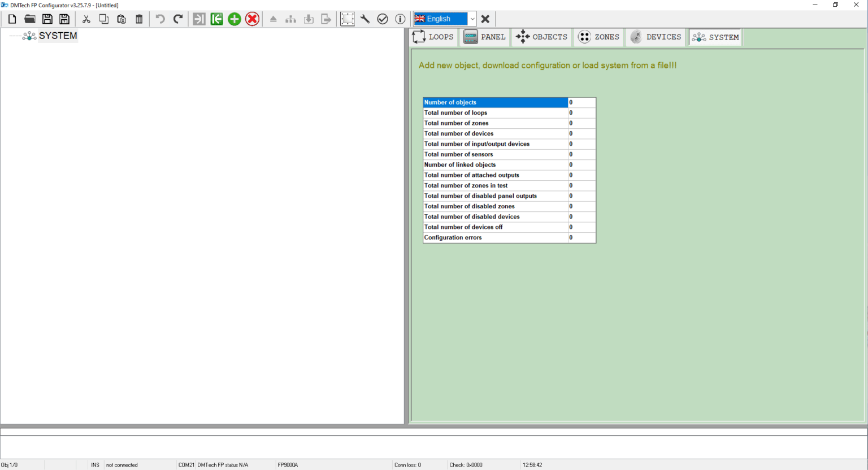Redo the last action
The image size is (868, 470).
pos(177,19)
